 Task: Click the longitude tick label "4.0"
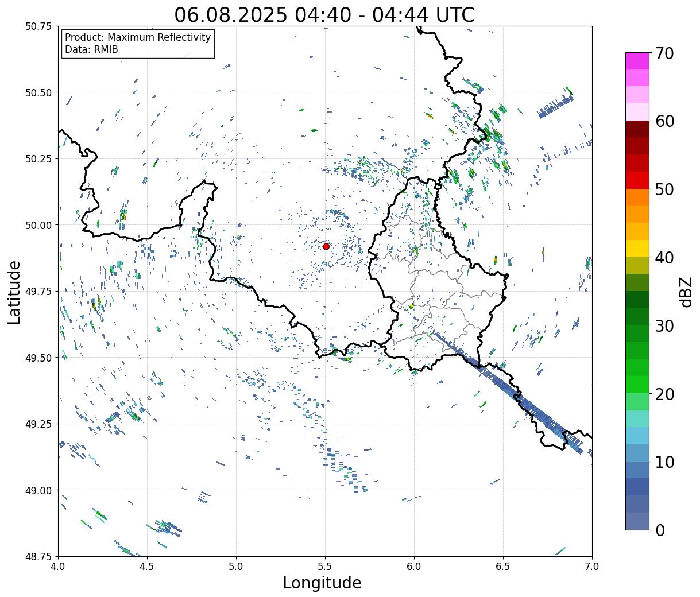click(58, 567)
